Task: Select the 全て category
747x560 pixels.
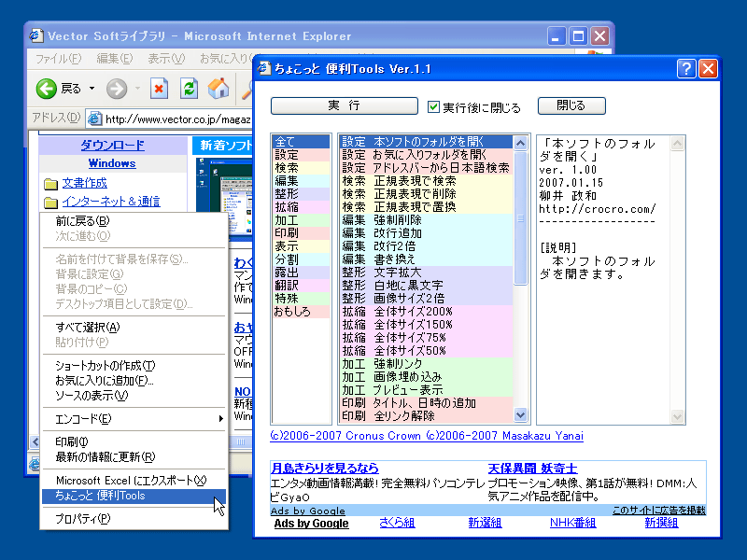Action: click(301, 142)
